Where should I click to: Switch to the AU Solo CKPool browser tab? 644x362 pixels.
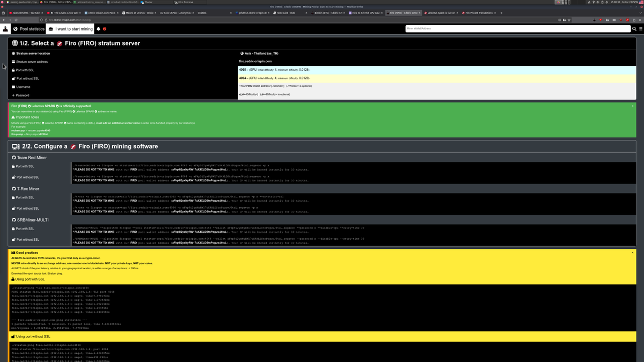177,13
